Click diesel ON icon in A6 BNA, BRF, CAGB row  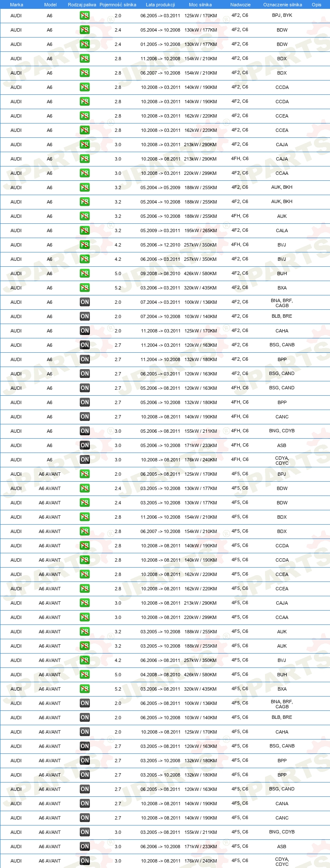pos(84,302)
